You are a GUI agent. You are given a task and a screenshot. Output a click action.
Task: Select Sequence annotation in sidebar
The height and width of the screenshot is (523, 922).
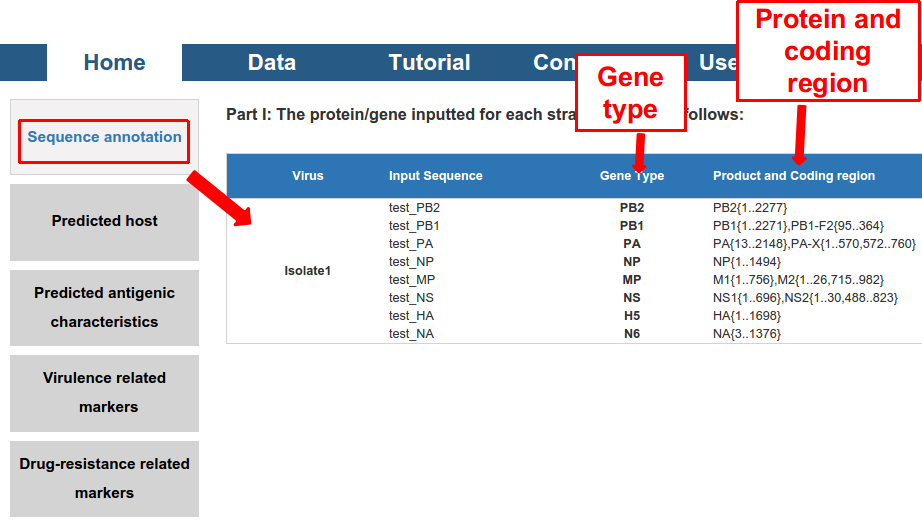pyautogui.click(x=104, y=137)
